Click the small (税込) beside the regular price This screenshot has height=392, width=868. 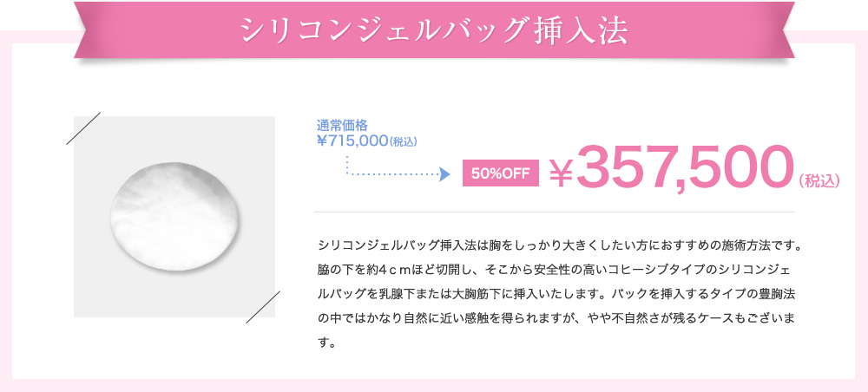404,141
